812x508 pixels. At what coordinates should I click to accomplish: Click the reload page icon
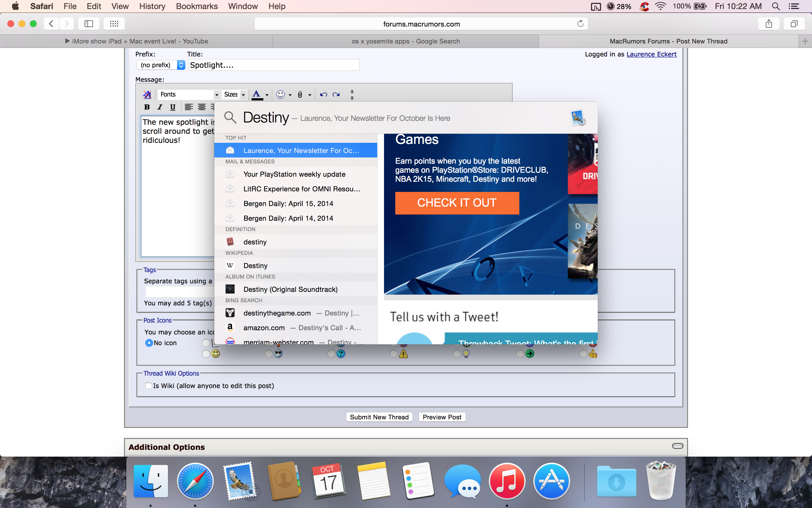(580, 23)
